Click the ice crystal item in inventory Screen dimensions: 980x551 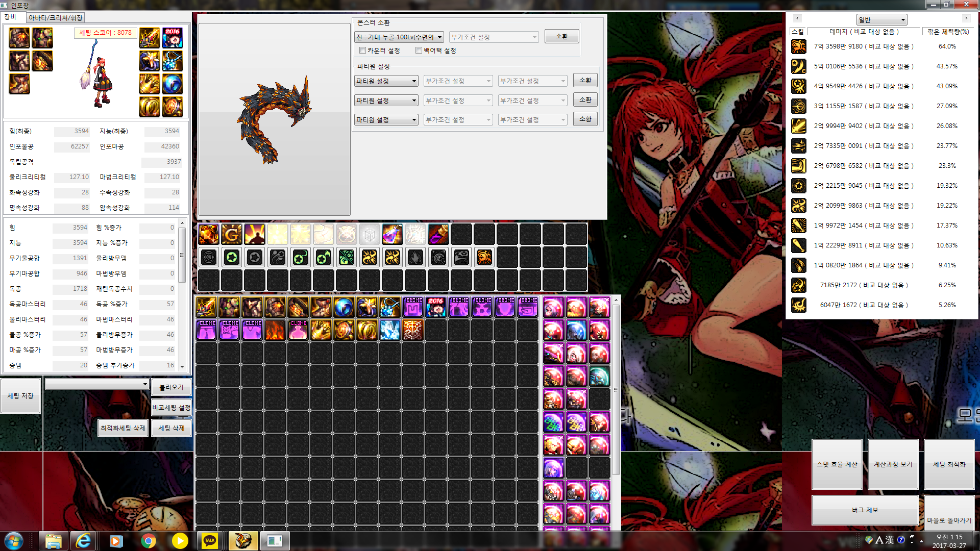(390, 331)
